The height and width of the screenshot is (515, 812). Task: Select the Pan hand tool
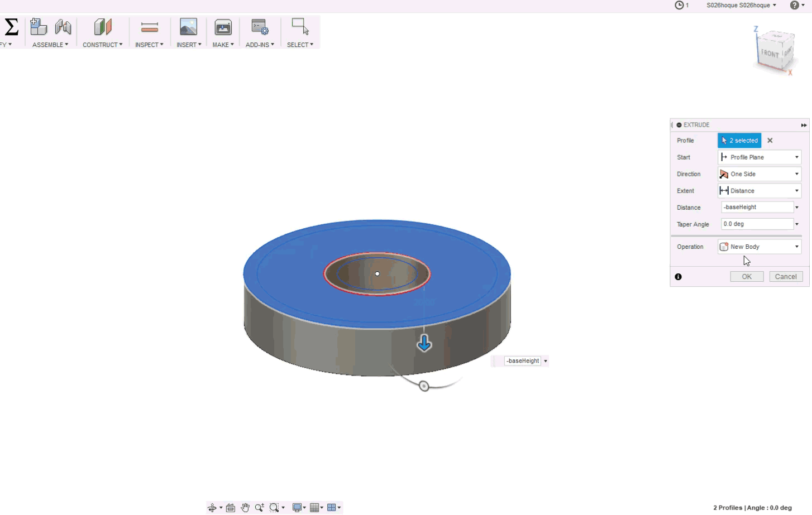pyautogui.click(x=245, y=508)
